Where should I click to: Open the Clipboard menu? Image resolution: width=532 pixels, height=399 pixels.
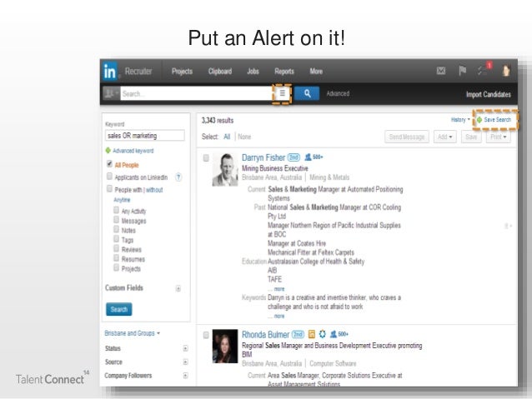pyautogui.click(x=220, y=71)
